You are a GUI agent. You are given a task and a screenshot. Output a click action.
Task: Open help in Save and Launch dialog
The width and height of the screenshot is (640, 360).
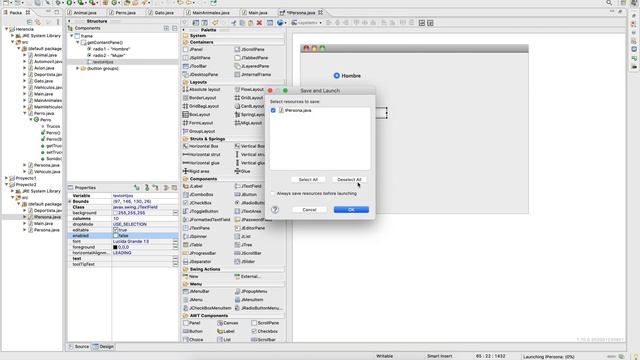tap(275, 209)
